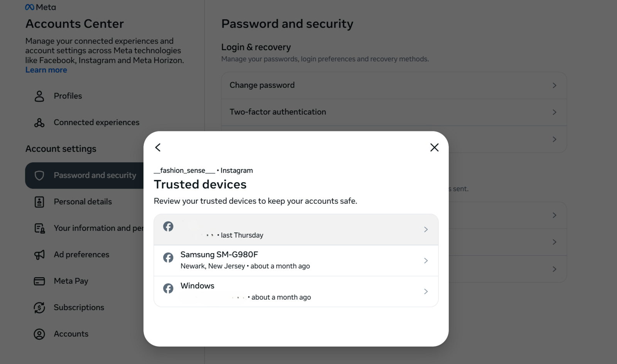
Task: Click the Facebook icon on the Windows device row
Action: point(168,289)
